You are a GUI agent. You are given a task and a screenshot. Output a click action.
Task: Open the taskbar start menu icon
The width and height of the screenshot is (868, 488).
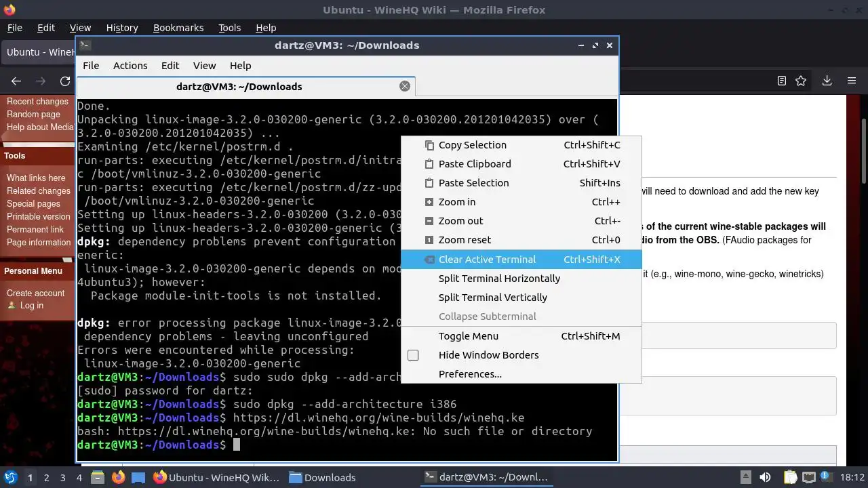coord(10,477)
